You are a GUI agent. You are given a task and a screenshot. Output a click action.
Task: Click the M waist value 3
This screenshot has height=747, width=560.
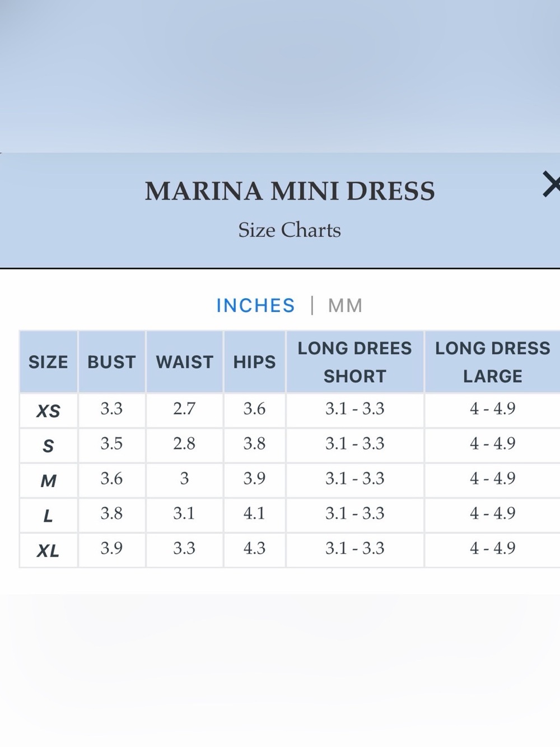click(184, 479)
